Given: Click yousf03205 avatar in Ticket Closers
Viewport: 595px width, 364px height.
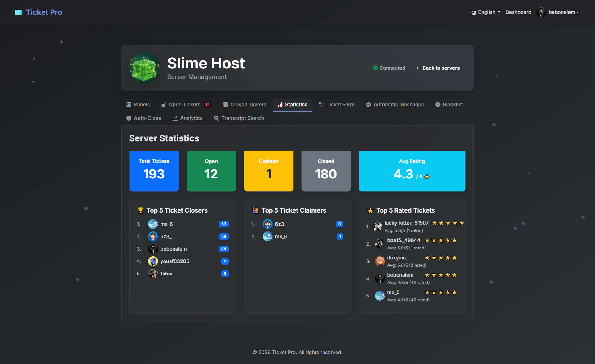Looking at the screenshot, I should [153, 261].
